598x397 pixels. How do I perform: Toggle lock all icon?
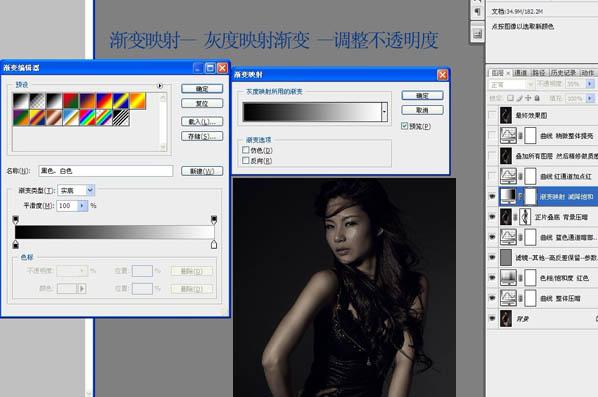(537, 98)
